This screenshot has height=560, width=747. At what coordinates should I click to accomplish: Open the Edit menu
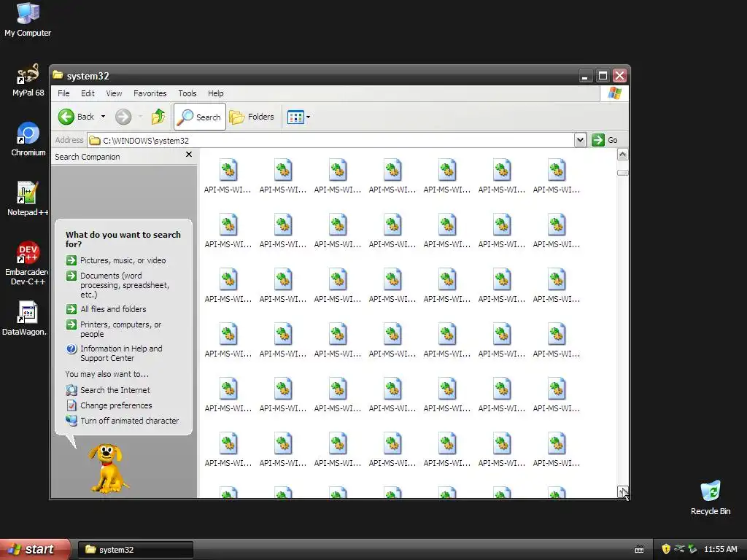point(88,93)
